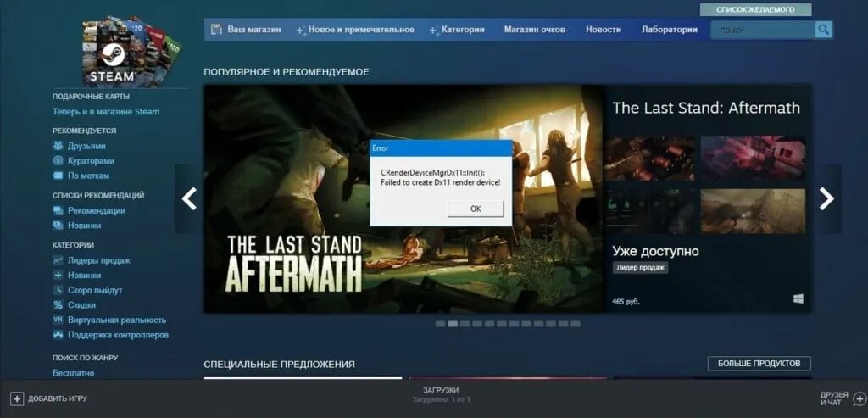Open the Лидеры продаж category link

coord(99,260)
